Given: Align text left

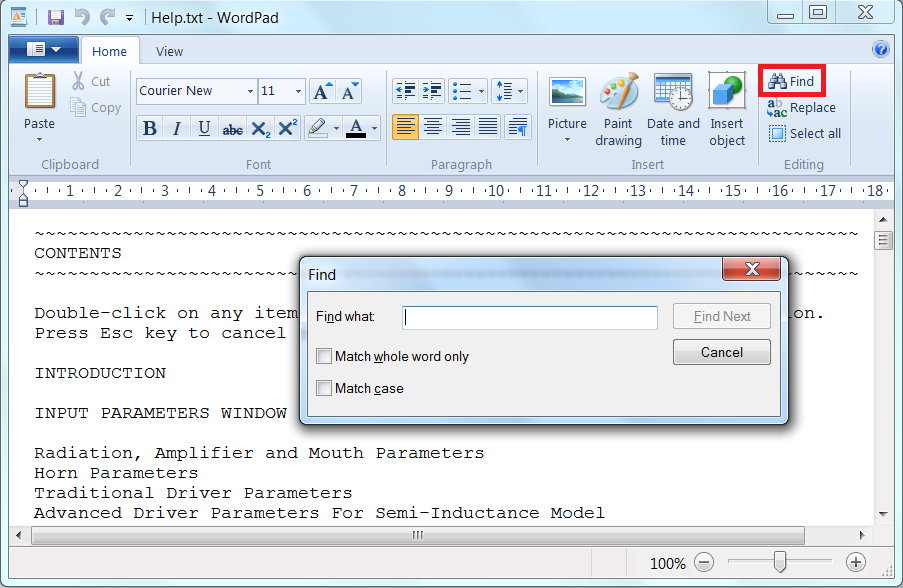Looking at the screenshot, I should (405, 127).
